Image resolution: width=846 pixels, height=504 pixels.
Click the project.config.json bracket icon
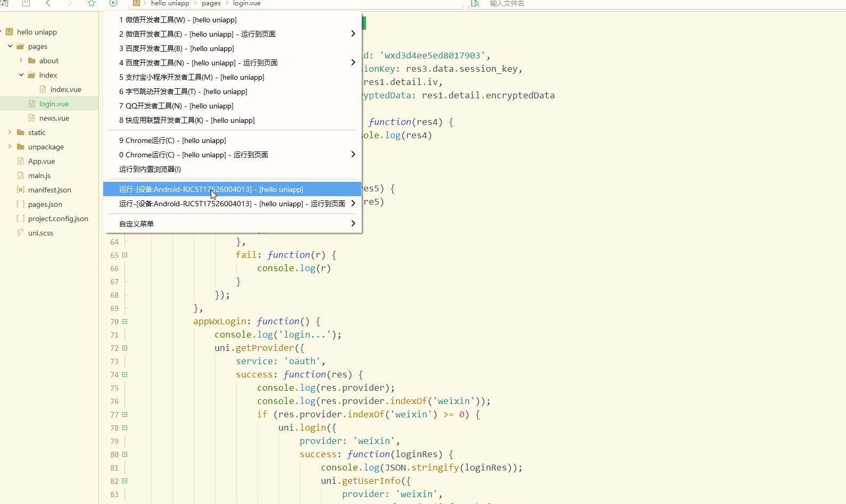[21, 219]
